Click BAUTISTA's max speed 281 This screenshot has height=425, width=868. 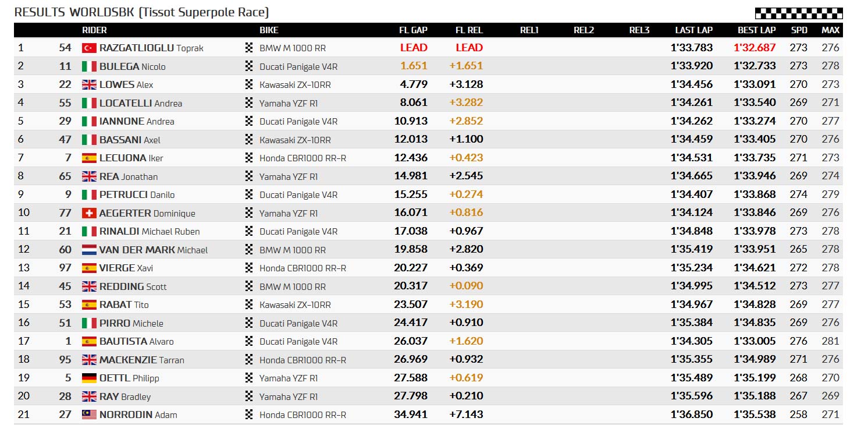tap(831, 341)
